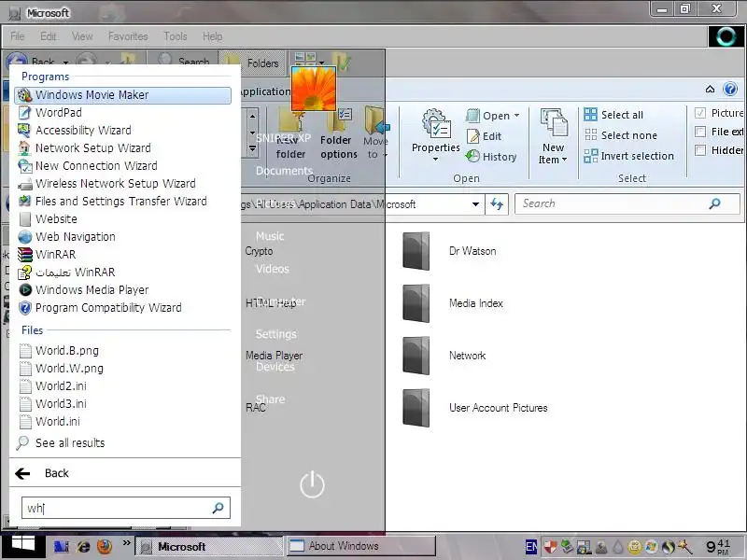Click the red security shield tray icon
This screenshot has width=747, height=560.
point(550,547)
